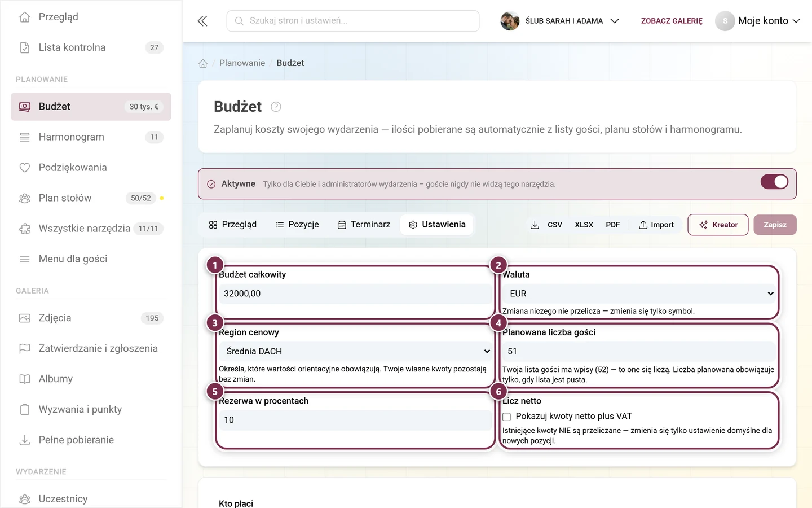Image resolution: width=812 pixels, height=508 pixels.
Task: Click the Zdjęcia image icon in sidebar
Action: tap(25, 318)
